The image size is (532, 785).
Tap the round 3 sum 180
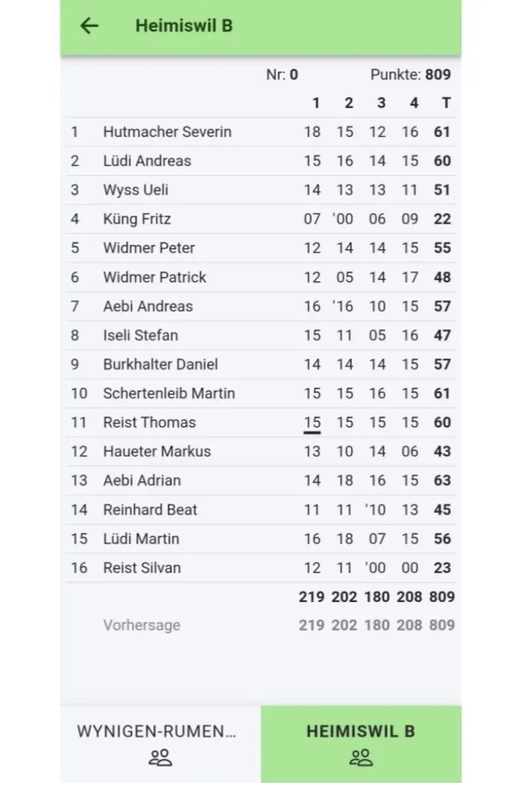coord(377,597)
